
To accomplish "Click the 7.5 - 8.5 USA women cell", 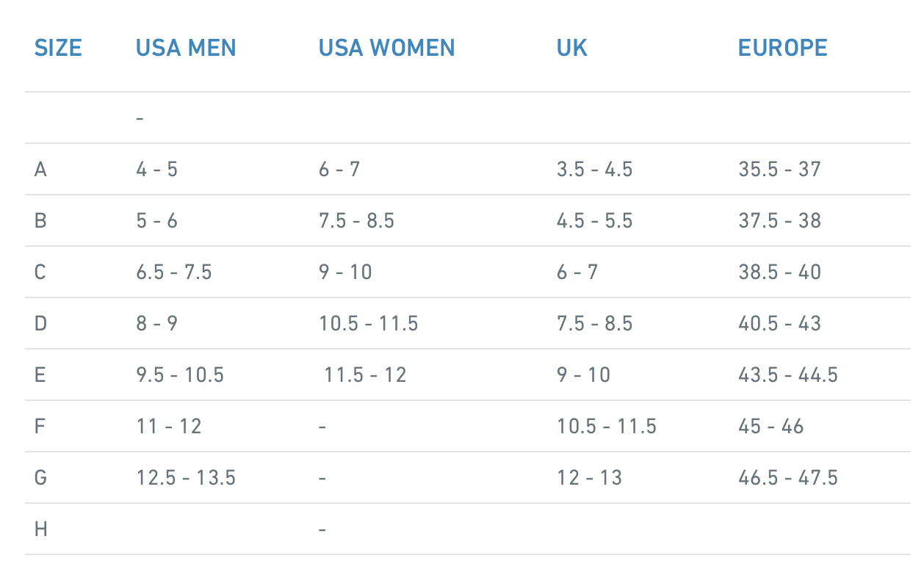I will tap(356, 220).
